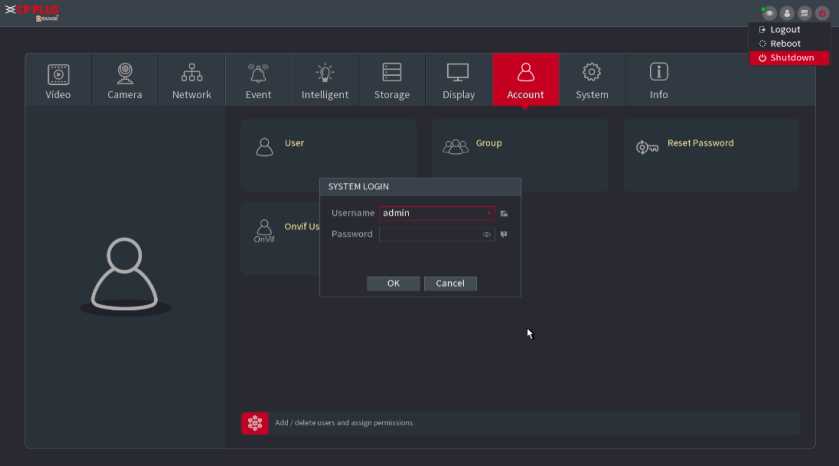Open the System gear icon

click(x=592, y=80)
